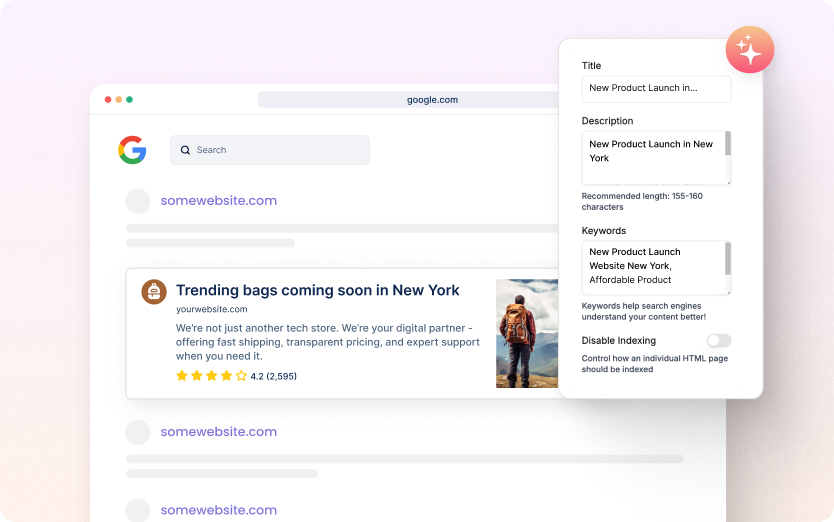Click the AI sparkle icon button
This screenshot has width=834, height=522.
pyautogui.click(x=749, y=50)
